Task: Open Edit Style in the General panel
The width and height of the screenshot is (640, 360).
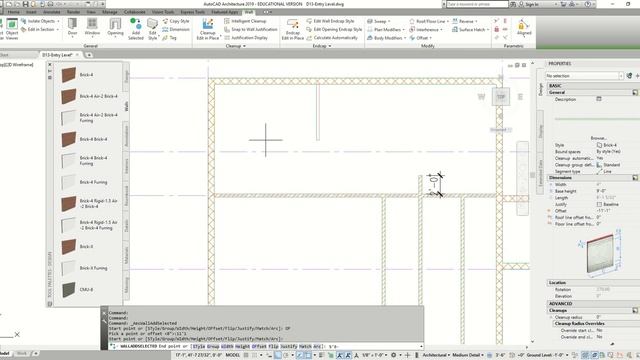Action: click(152, 29)
